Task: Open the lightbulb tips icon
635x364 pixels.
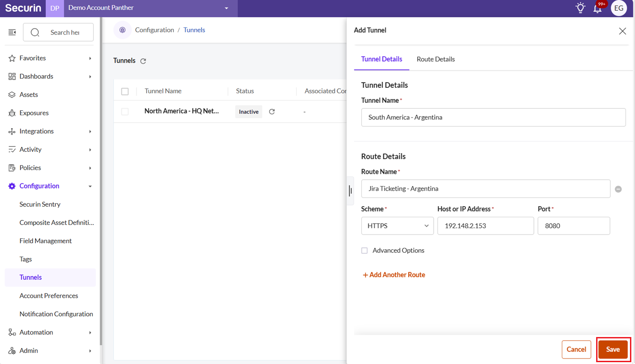Action: coord(581,8)
